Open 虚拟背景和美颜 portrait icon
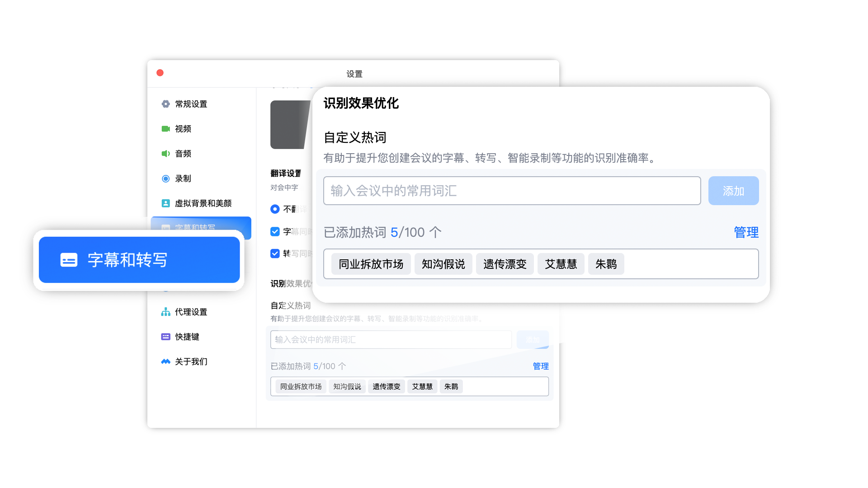This screenshot has height=488, width=868. click(x=165, y=203)
